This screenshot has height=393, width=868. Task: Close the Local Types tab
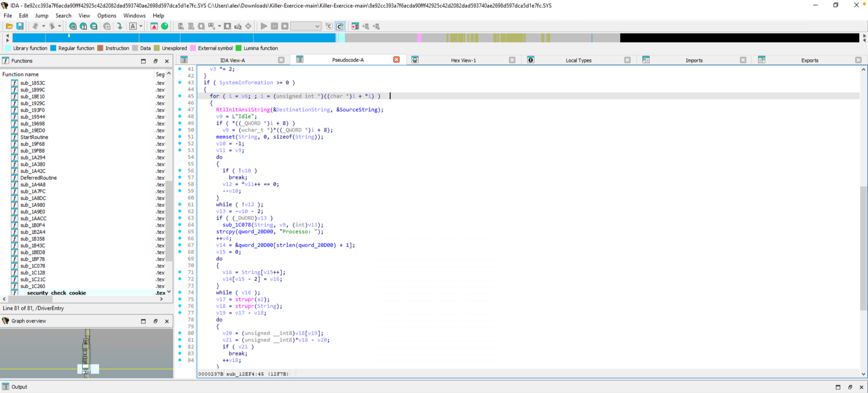tap(627, 60)
